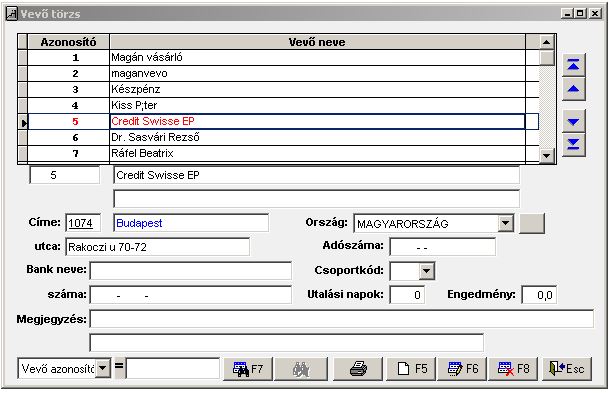
Task: Click the second Megjegyzés note line
Action: pos(287,343)
